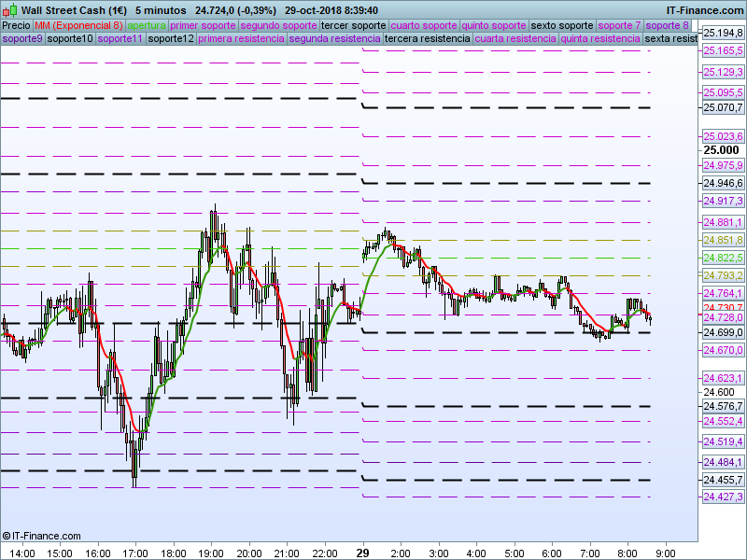This screenshot has height=560, width=747.
Task: Click the bold '29' date marker
Action: (x=363, y=553)
